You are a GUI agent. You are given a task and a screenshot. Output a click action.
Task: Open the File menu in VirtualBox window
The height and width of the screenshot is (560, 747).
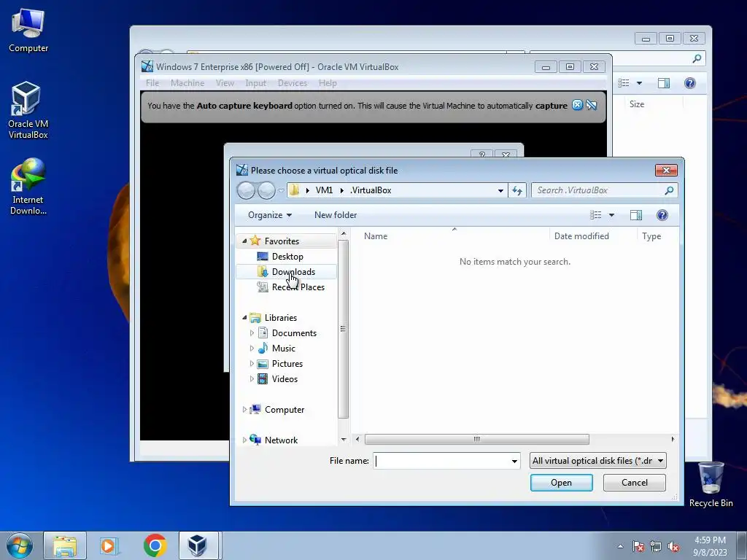pos(152,83)
